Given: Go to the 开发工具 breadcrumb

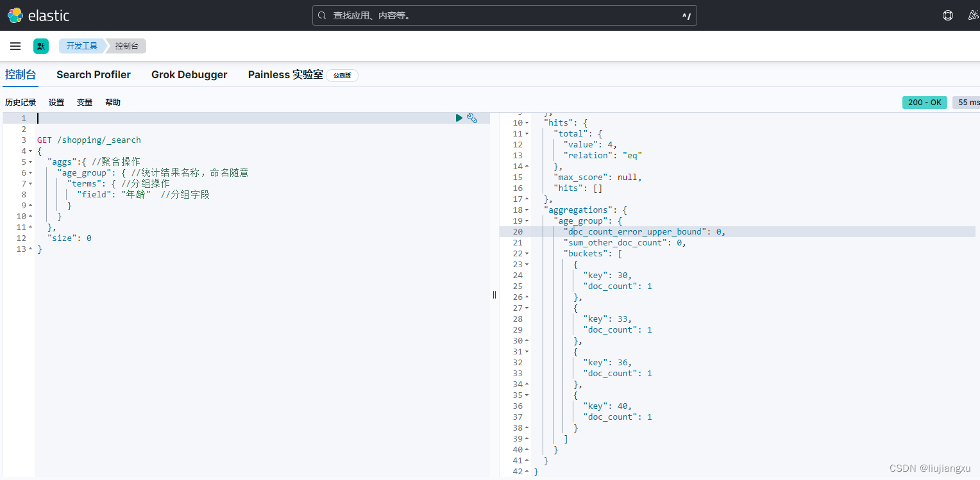Looking at the screenshot, I should (x=82, y=46).
